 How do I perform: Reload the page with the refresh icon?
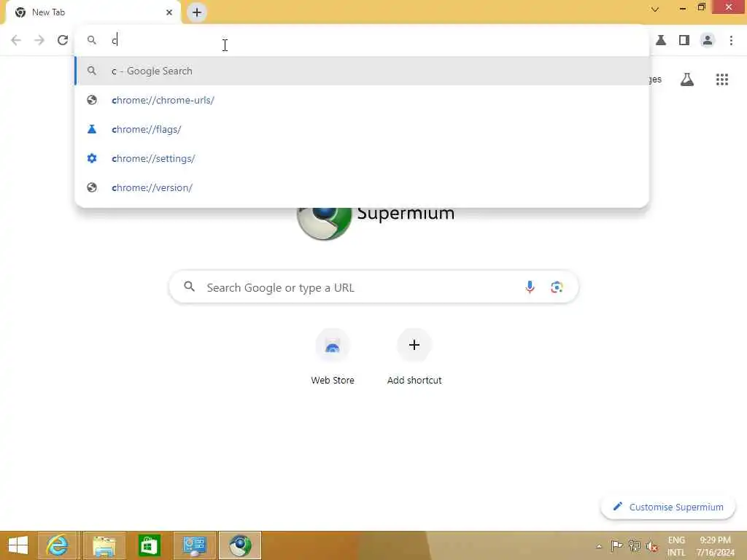coord(63,40)
